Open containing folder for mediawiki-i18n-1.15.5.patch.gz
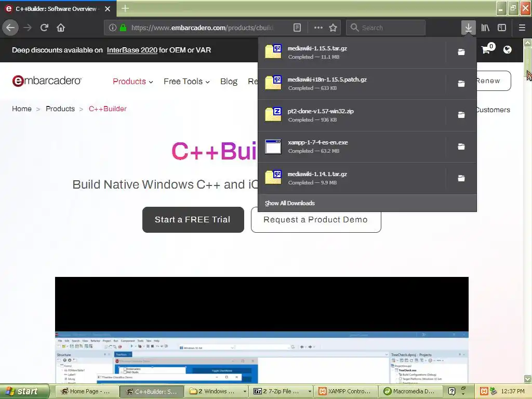This screenshot has width=532, height=399. (x=461, y=84)
